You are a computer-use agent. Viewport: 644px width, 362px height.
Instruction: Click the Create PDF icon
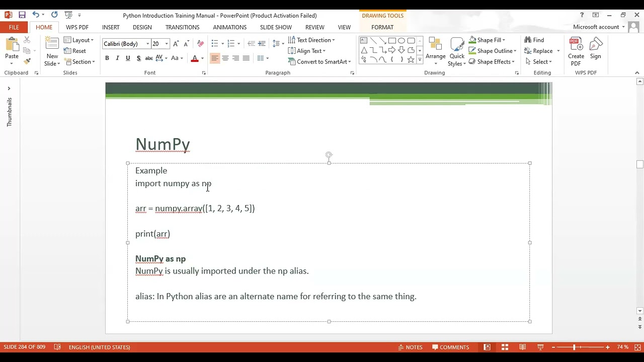576,51
